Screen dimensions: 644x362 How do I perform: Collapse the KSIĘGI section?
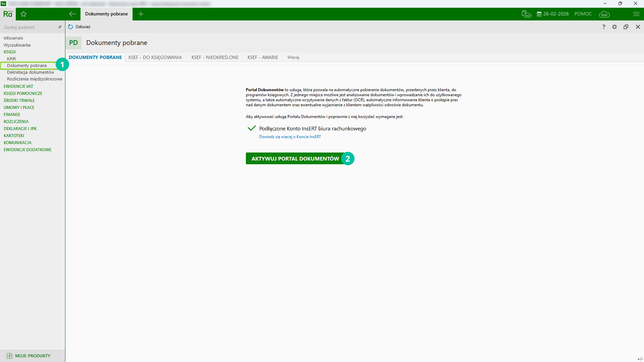click(10, 52)
